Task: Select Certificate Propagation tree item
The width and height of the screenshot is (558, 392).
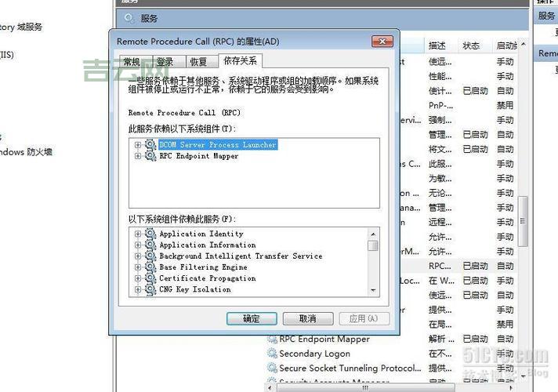Action: (x=207, y=278)
